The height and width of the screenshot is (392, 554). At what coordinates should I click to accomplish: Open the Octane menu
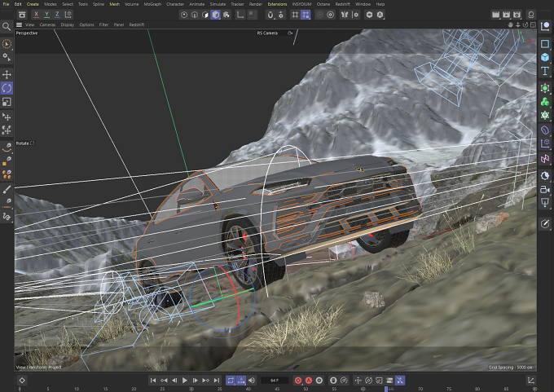pyautogui.click(x=323, y=4)
